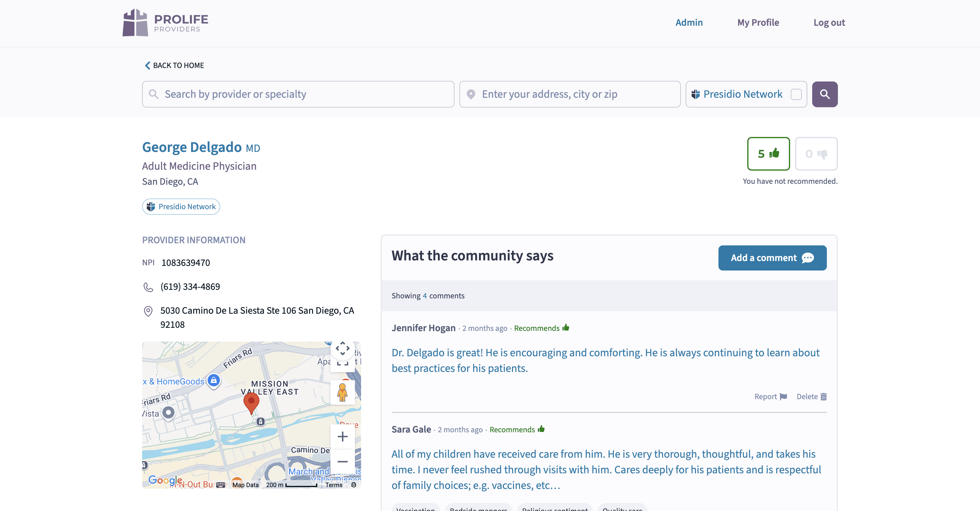Click the phone icon
Image resolution: width=980 pixels, height=511 pixels.
pyautogui.click(x=148, y=287)
